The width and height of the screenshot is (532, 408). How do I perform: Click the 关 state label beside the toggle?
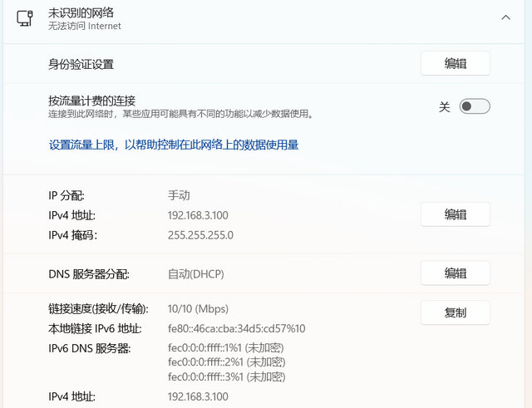pyautogui.click(x=444, y=106)
